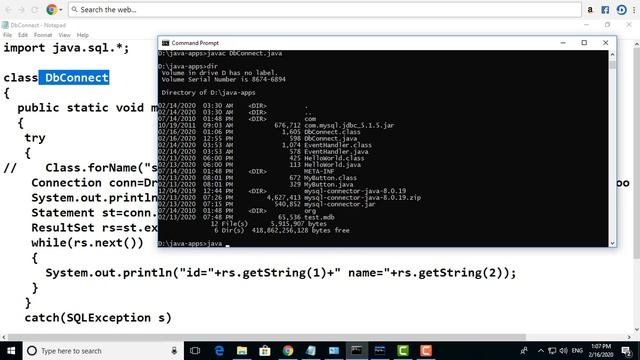
Task: Click the browser back arrow
Action: click(x=8, y=9)
